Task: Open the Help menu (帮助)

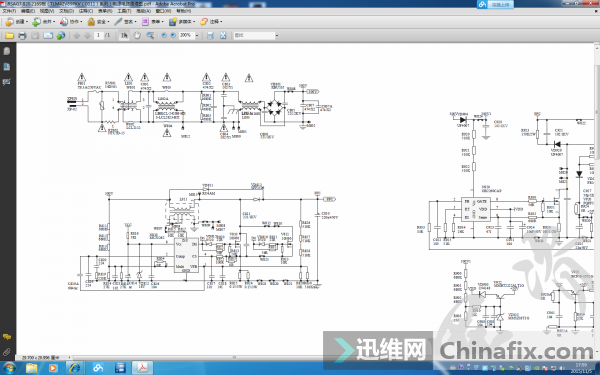Action: pyautogui.click(x=183, y=11)
